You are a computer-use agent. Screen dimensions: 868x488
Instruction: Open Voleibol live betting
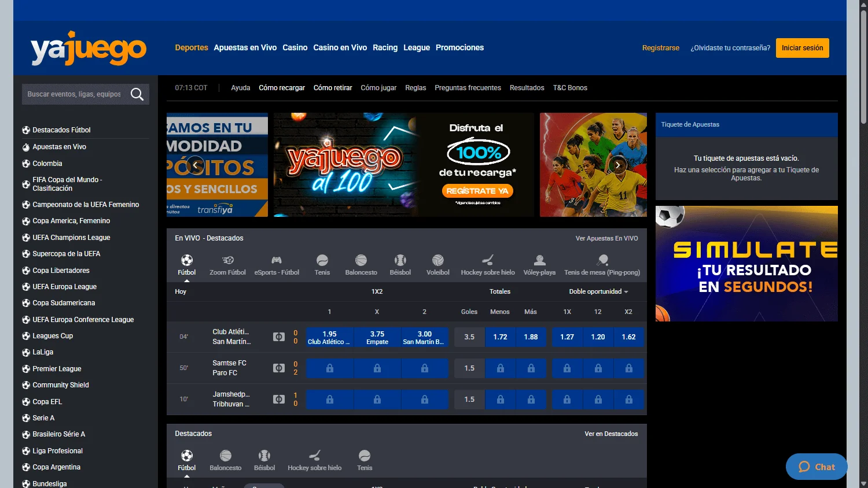[x=438, y=264]
